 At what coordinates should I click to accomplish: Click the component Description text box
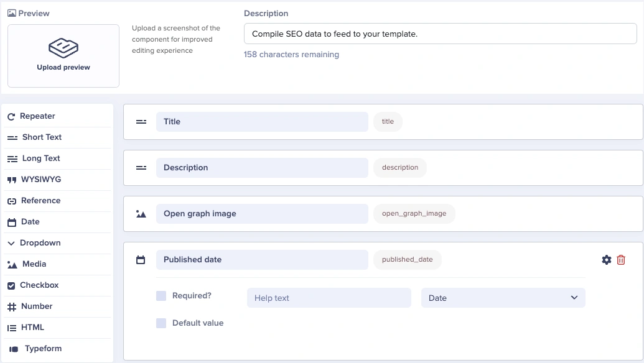[440, 34]
